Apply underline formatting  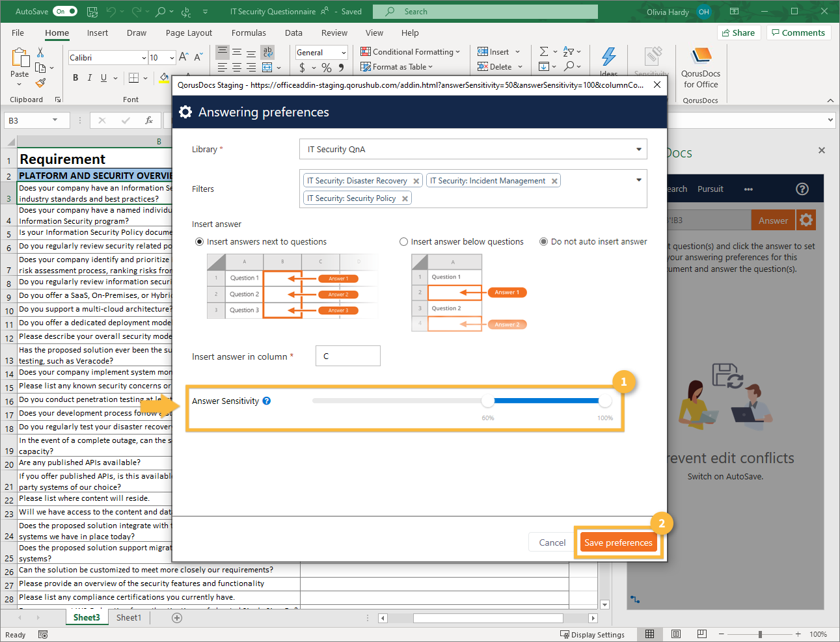click(x=104, y=78)
